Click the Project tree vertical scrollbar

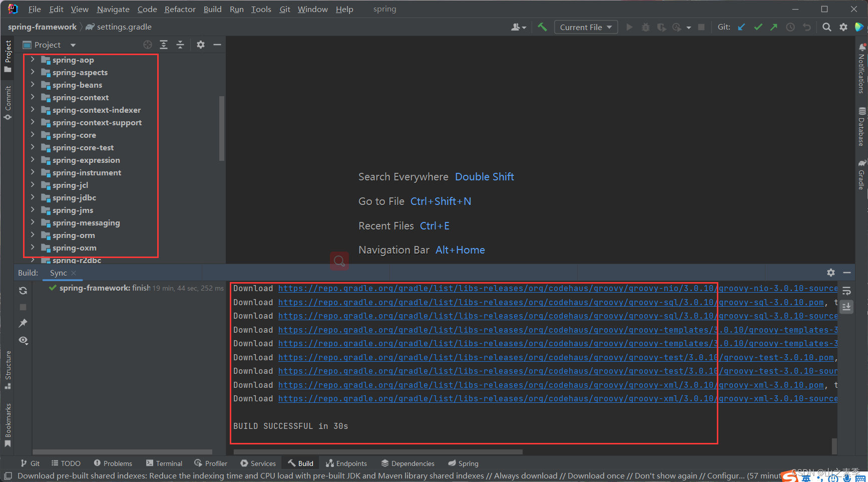[x=221, y=129]
